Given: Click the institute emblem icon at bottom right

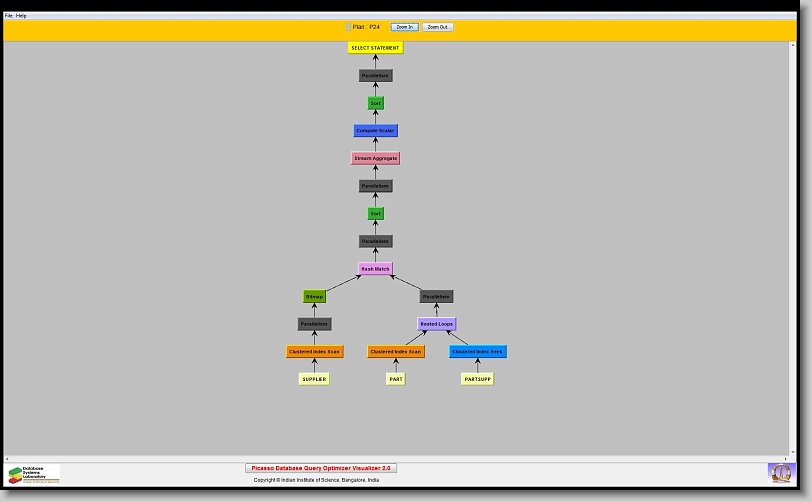Looking at the screenshot, I should click(779, 472).
